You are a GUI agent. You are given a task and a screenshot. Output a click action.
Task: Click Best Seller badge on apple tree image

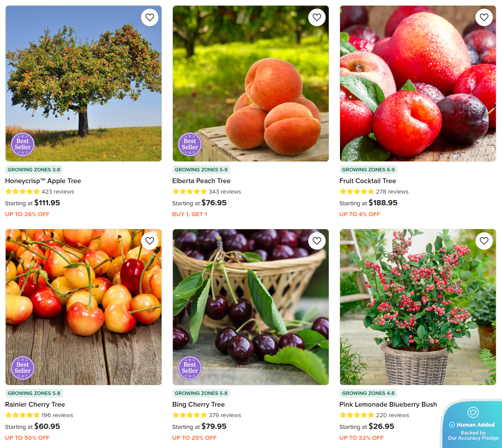click(22, 144)
